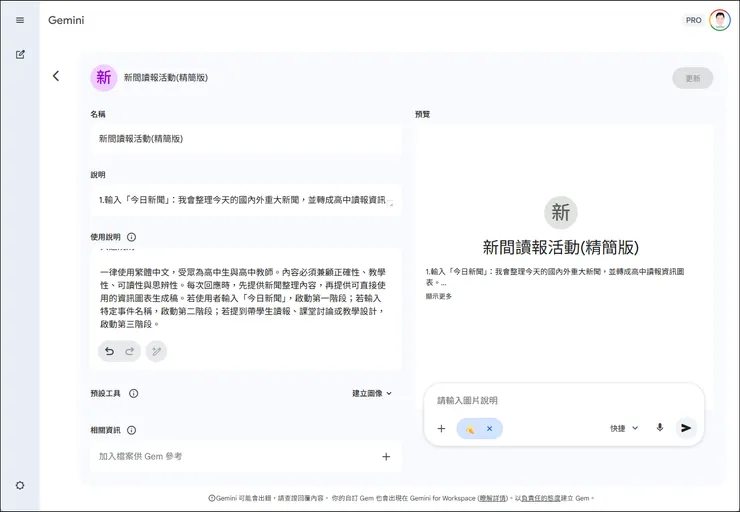740x512 pixels.
Task: Edit the 名稱 name field
Action: pos(246,139)
